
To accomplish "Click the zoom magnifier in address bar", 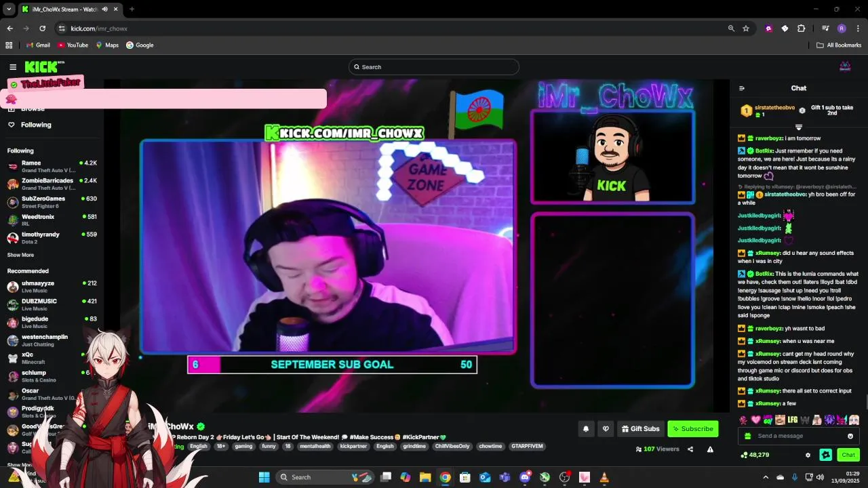I will pos(731,28).
